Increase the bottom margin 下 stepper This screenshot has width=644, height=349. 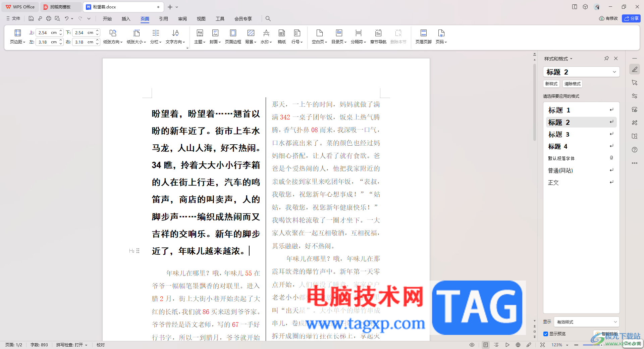[x=97, y=31]
